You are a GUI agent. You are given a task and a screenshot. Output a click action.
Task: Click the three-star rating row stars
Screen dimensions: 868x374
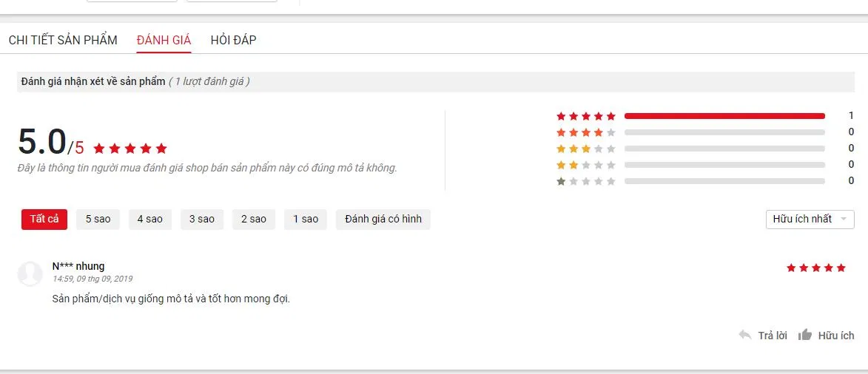point(585,149)
